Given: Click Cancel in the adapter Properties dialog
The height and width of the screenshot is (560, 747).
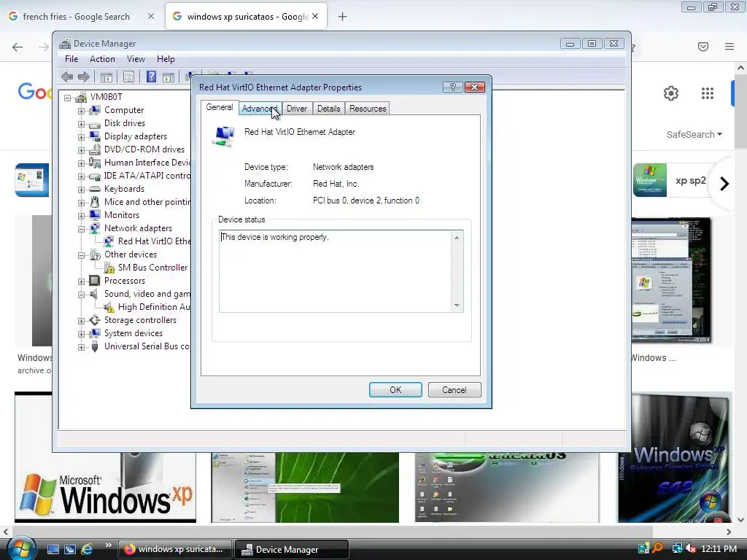Looking at the screenshot, I should click(x=454, y=390).
